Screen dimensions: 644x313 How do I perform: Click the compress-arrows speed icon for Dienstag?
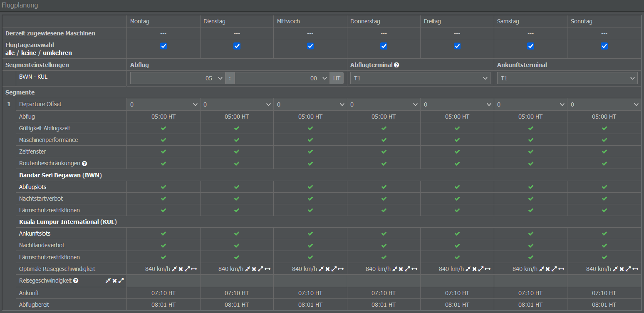click(248, 269)
